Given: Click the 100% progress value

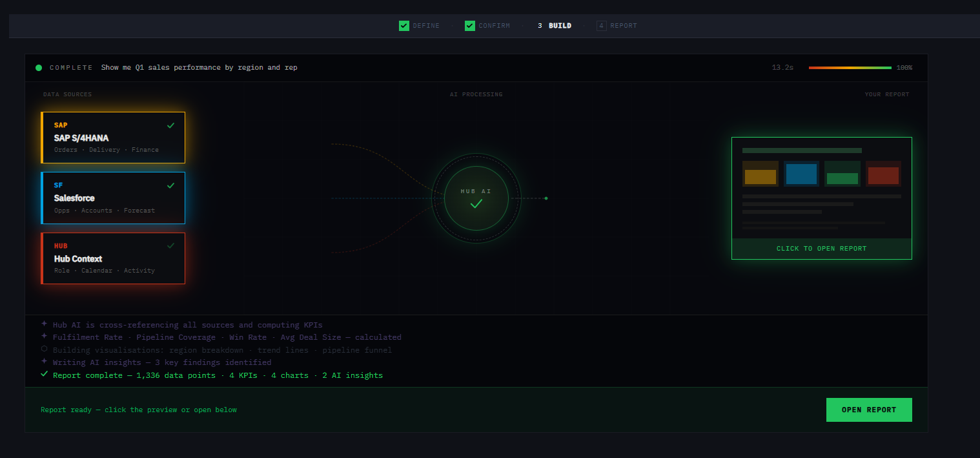Looking at the screenshot, I should (x=904, y=68).
